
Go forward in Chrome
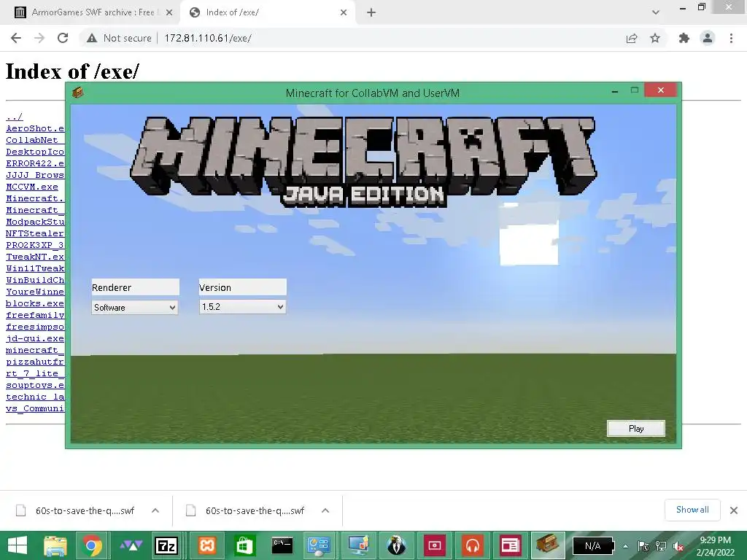[39, 38]
